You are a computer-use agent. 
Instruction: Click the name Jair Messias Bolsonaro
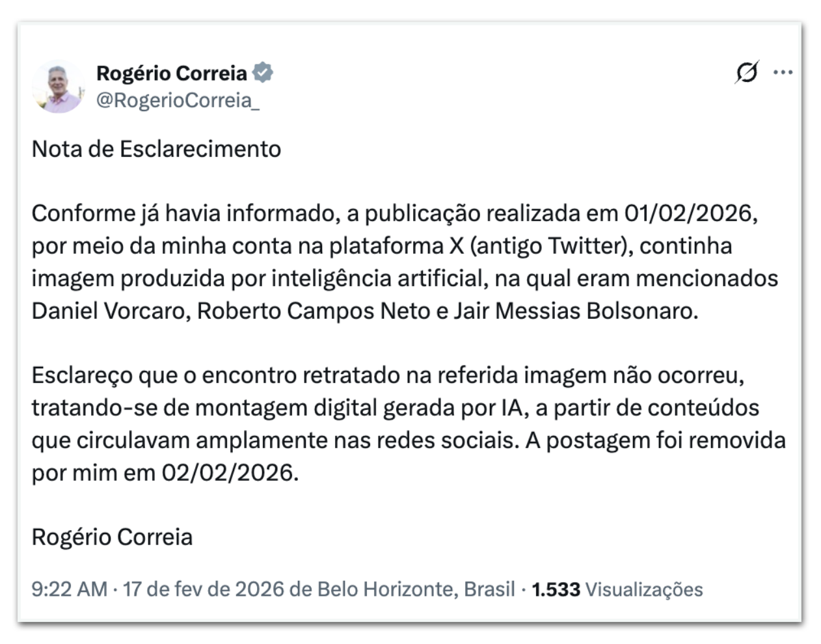575,311
